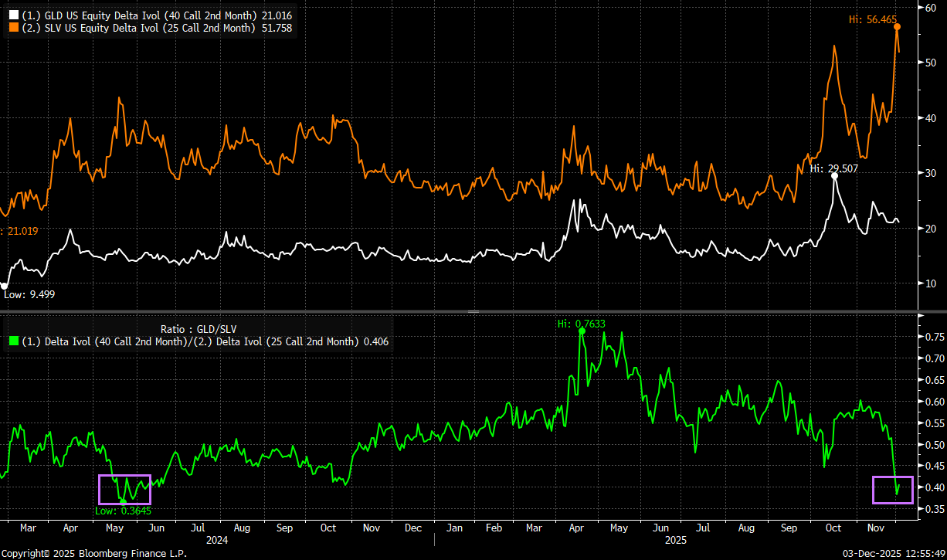Click the 10 tick on the upper y-axis

click(x=931, y=283)
